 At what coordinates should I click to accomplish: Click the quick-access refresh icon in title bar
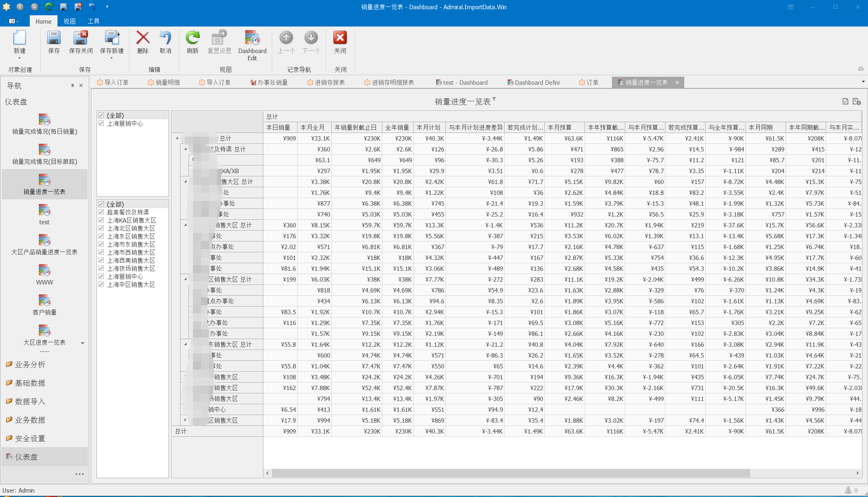coord(49,6)
